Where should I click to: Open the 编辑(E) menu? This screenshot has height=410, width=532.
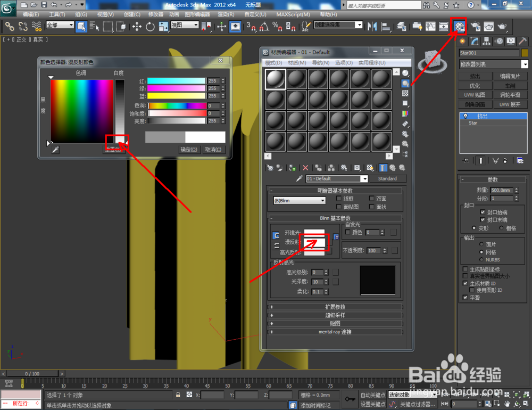pos(30,14)
